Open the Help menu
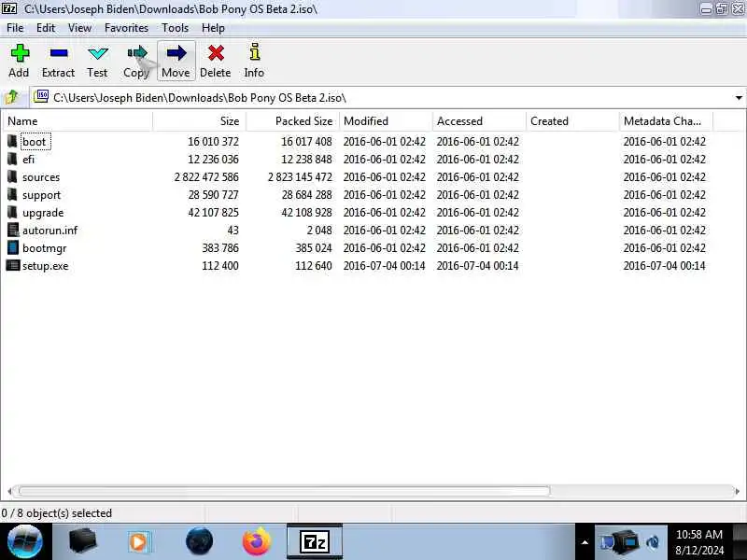747x560 pixels. 213,28
